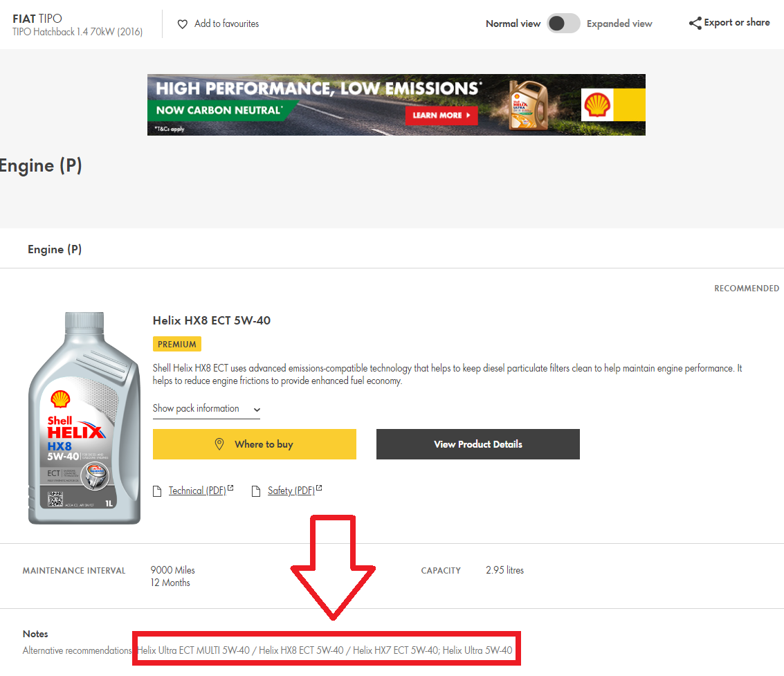Select the Expanded view label

pyautogui.click(x=619, y=24)
